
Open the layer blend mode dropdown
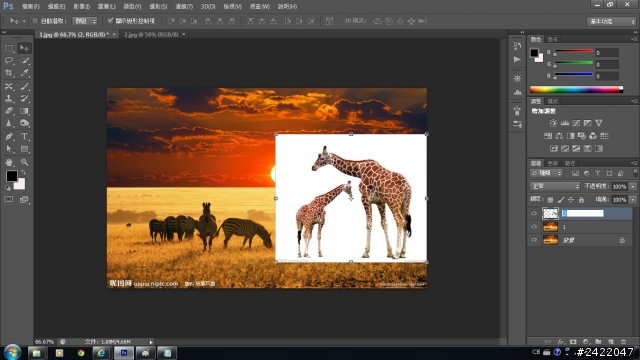[555, 186]
